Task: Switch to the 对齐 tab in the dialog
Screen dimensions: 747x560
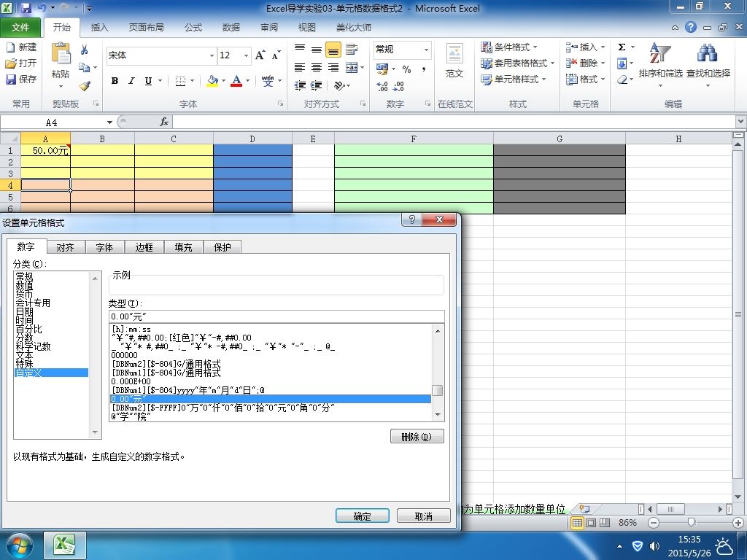Action: (x=65, y=247)
